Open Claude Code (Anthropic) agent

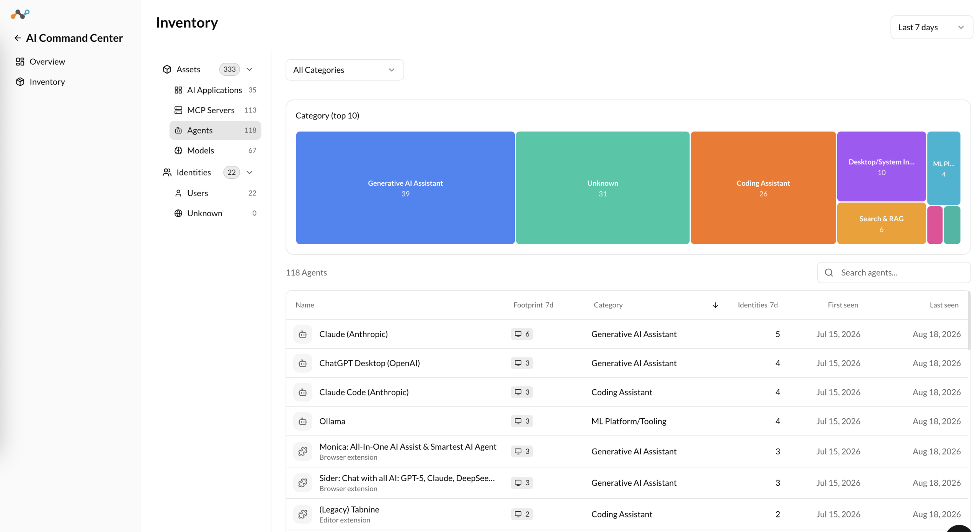point(364,392)
